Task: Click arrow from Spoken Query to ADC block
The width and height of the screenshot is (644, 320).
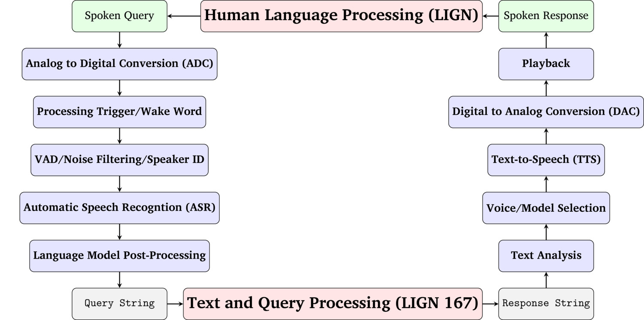Action: coord(119,40)
